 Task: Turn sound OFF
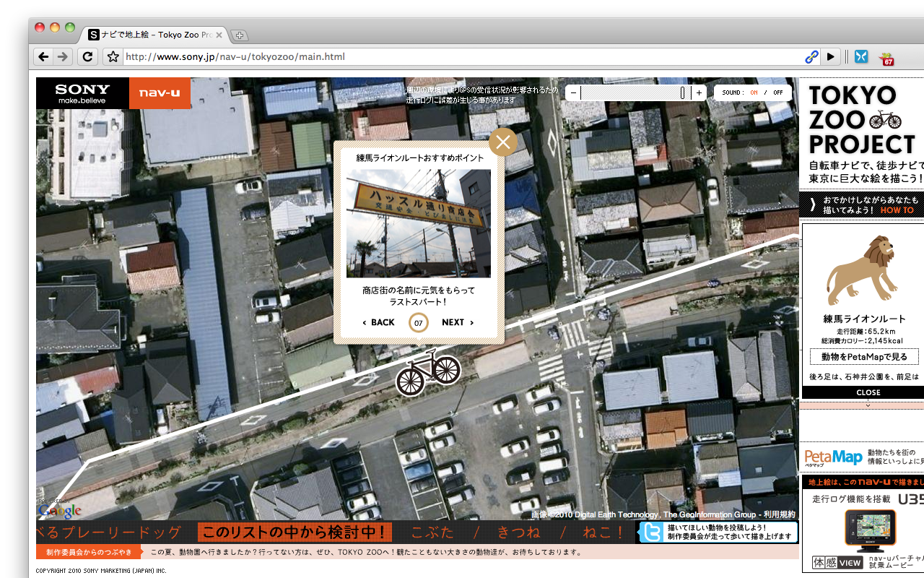click(777, 92)
